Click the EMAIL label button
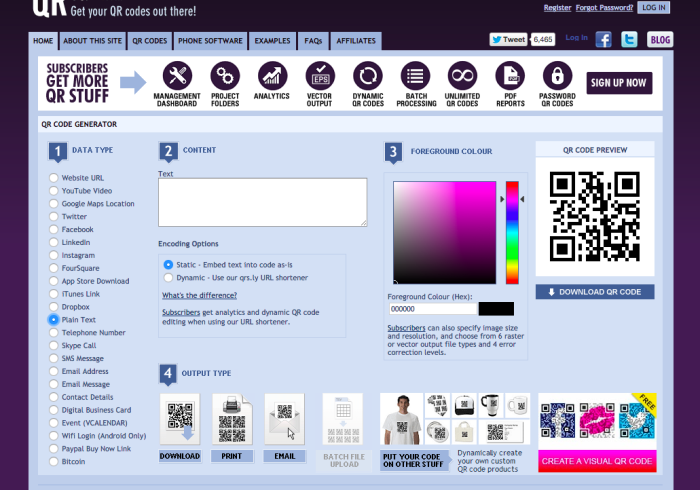 click(284, 456)
